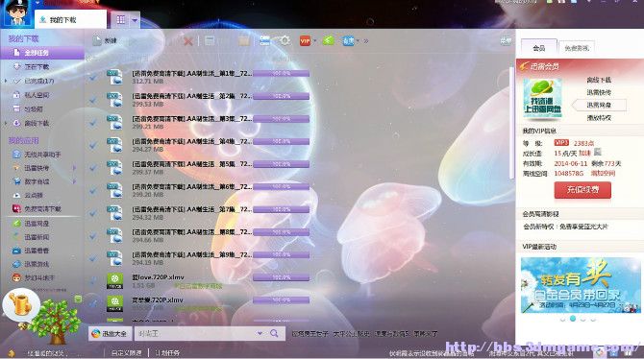Click the red VIP toolbar icon
Screen dimensions: 644x359
305,41
